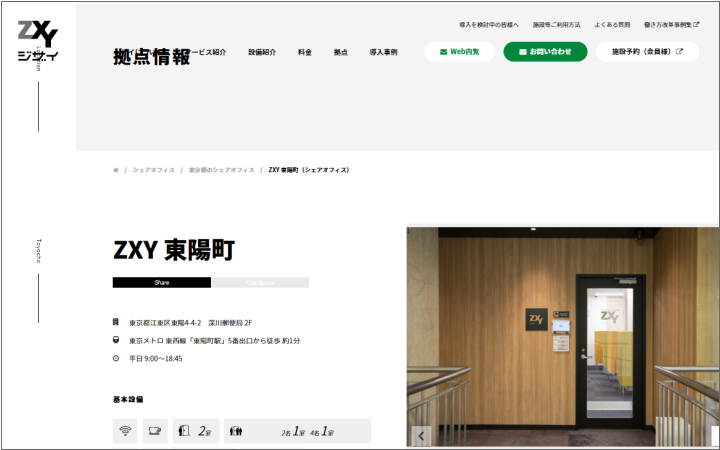
Task: Click vertical Toyocho label in sidebar
Action: click(x=39, y=251)
